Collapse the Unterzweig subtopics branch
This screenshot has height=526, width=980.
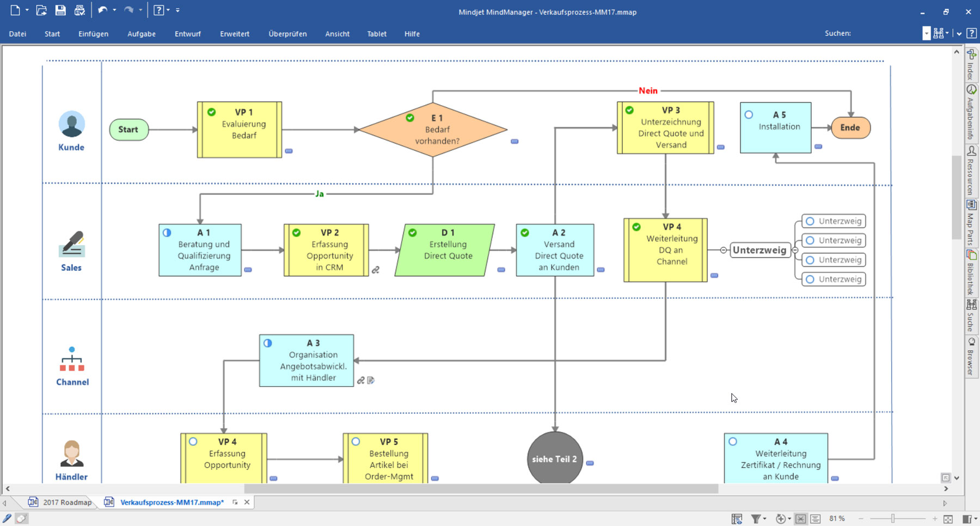tap(795, 250)
